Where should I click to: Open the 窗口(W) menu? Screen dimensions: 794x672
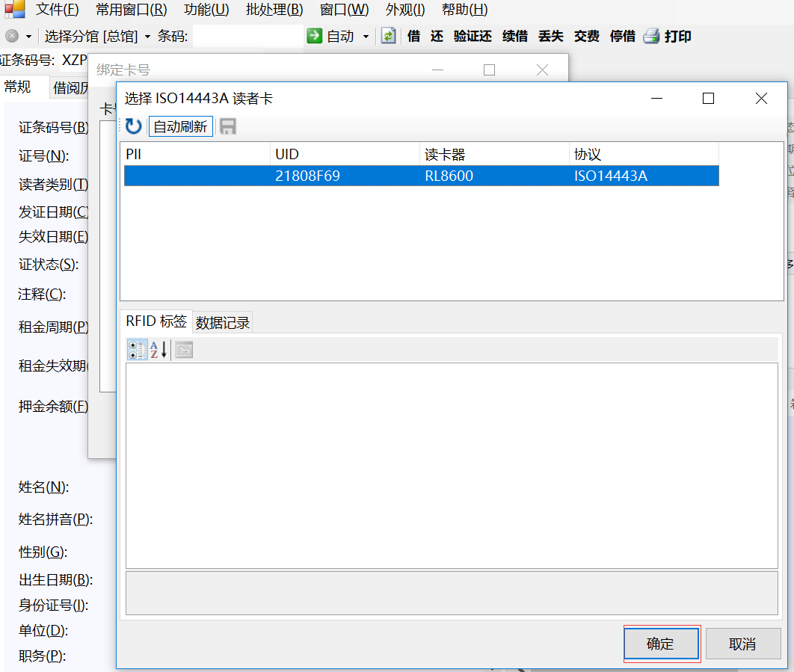pos(345,9)
